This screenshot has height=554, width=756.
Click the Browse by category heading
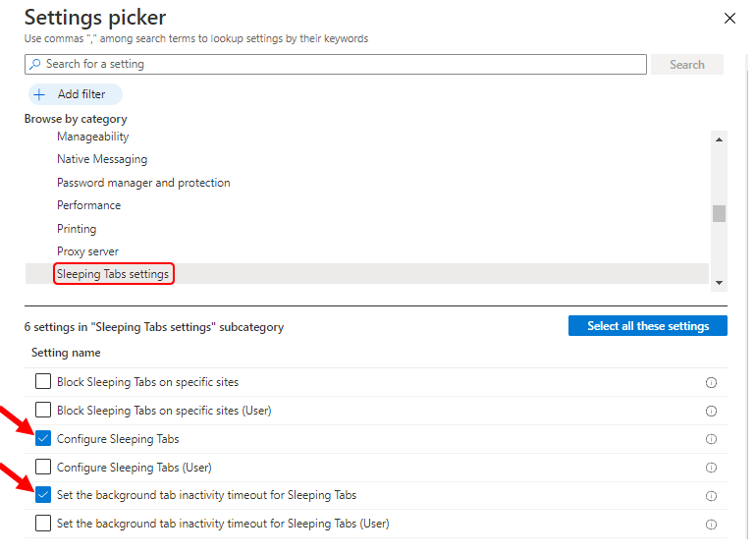pyautogui.click(x=76, y=119)
